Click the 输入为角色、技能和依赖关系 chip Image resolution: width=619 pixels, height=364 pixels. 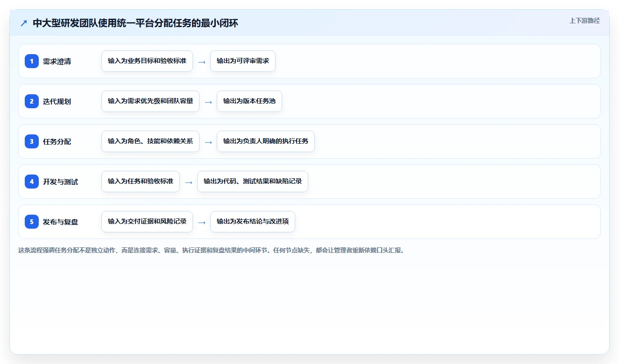pyautogui.click(x=150, y=141)
